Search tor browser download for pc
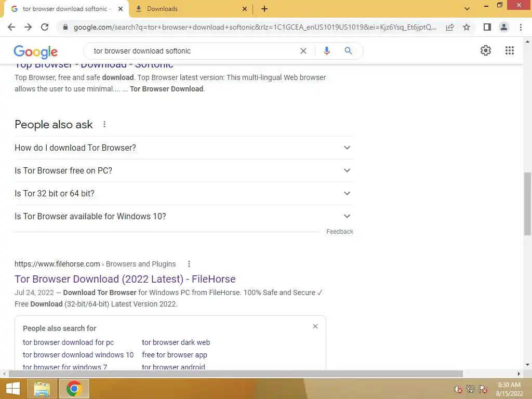Screen dimensions: 532x399 click(x=68, y=342)
